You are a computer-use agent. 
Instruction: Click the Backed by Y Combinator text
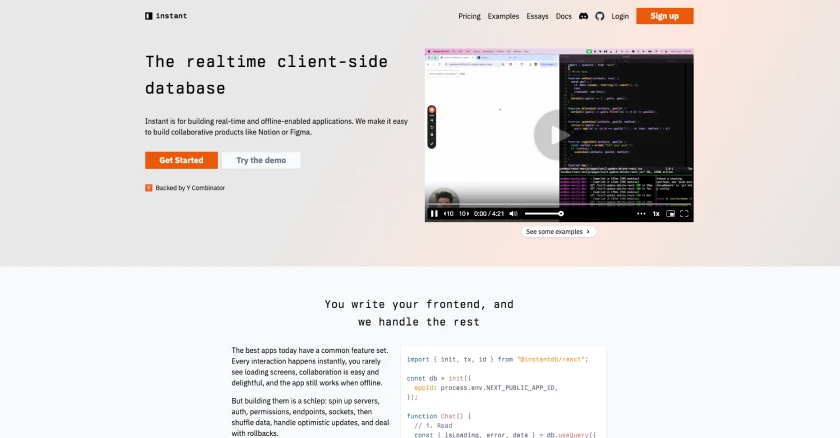(x=190, y=188)
